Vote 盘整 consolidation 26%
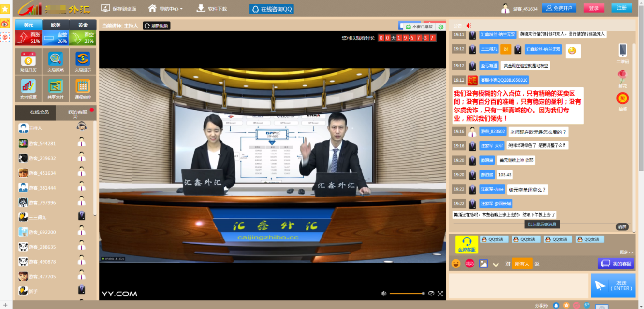 coord(56,38)
